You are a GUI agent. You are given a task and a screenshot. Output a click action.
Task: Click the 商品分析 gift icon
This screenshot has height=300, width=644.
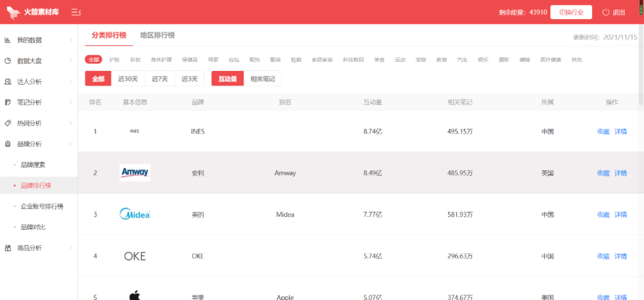coord(7,248)
